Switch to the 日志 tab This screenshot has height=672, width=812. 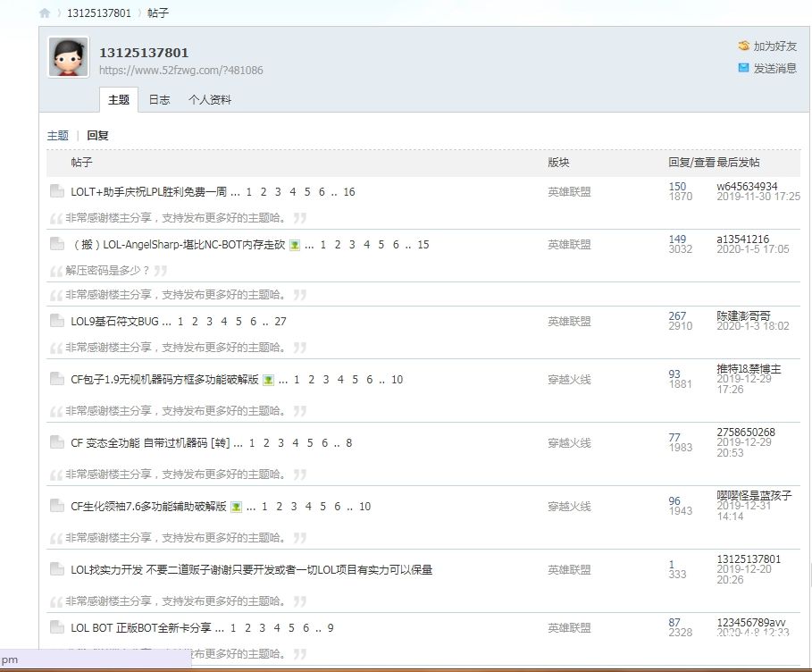point(159,100)
